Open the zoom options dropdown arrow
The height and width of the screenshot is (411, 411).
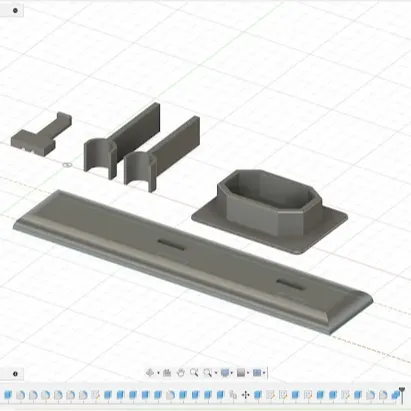point(216,373)
